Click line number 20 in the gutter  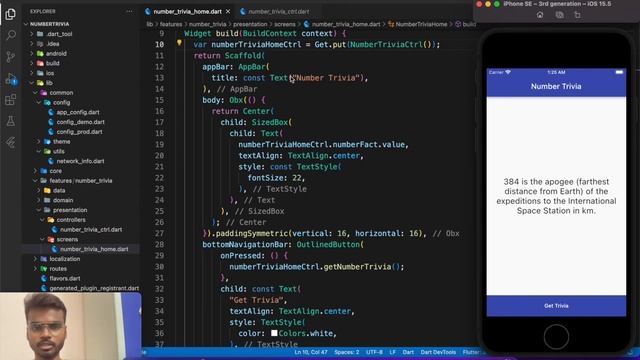coord(159,156)
